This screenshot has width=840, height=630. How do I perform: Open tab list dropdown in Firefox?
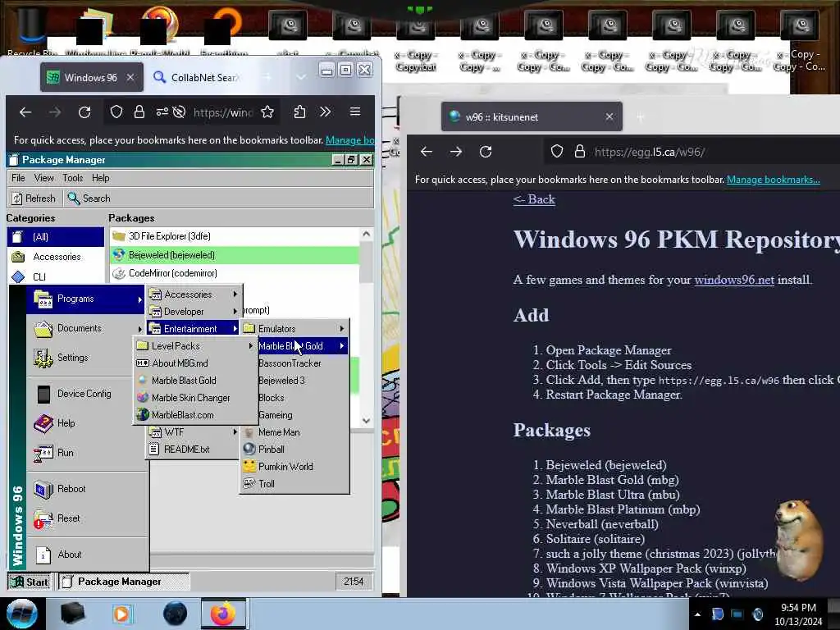pyautogui.click(x=301, y=77)
